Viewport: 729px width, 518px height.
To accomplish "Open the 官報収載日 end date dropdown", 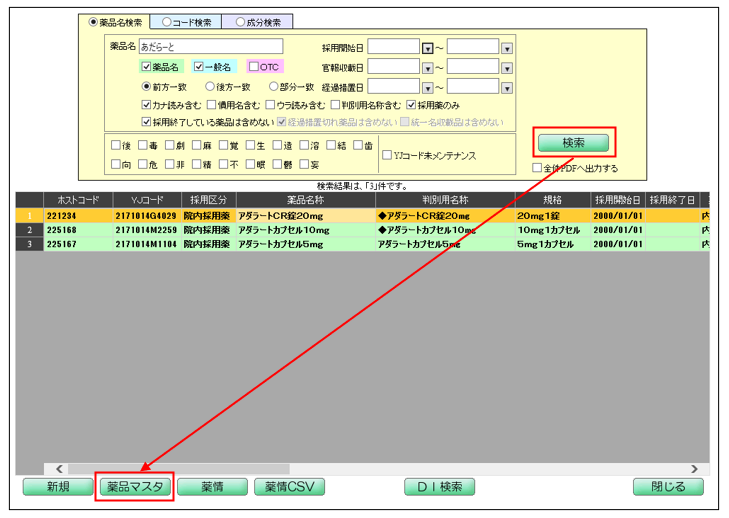I will click(x=506, y=67).
